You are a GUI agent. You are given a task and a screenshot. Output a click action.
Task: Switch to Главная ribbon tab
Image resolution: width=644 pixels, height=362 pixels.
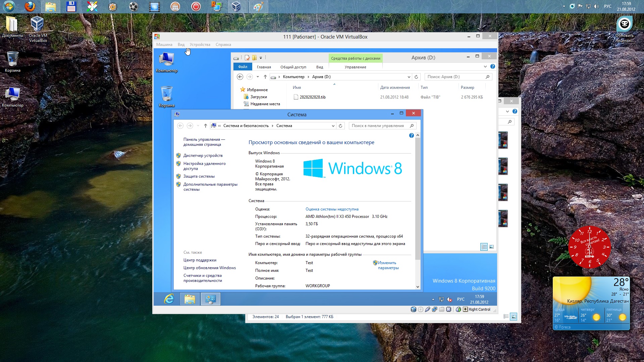pos(264,67)
